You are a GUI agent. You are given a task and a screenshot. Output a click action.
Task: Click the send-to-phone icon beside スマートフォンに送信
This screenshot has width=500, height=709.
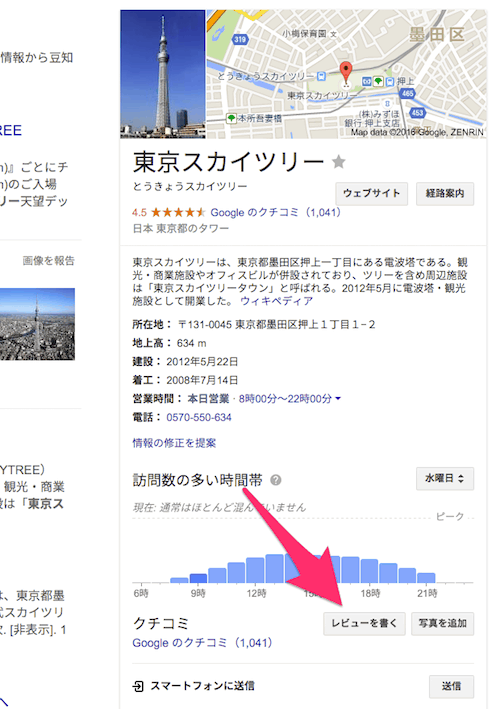click(x=138, y=686)
